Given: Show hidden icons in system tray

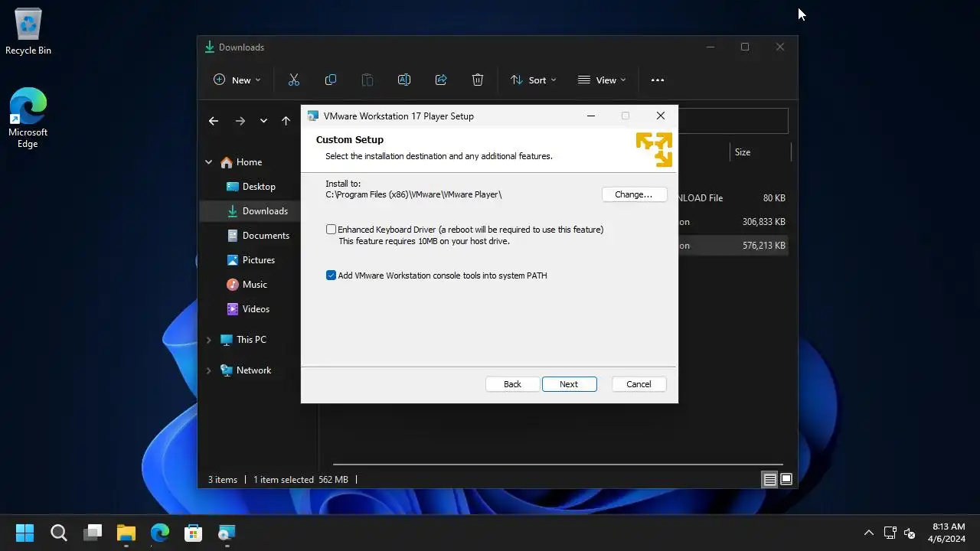Looking at the screenshot, I should (x=869, y=533).
